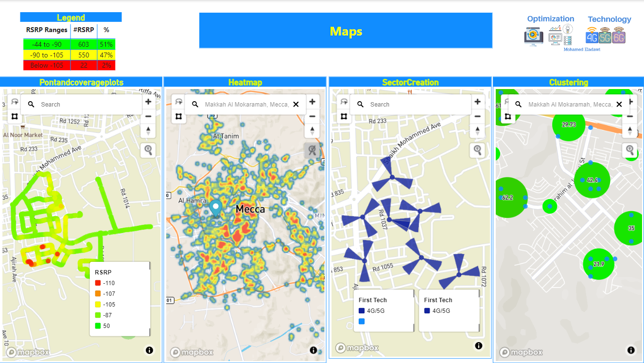Toggle auto zoom in Clustering map

tap(630, 150)
